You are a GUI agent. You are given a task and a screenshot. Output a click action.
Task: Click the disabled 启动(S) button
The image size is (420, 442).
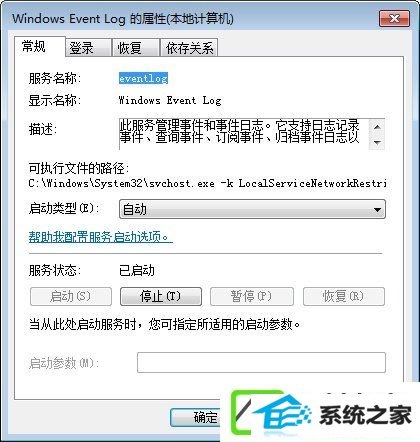pos(71,296)
